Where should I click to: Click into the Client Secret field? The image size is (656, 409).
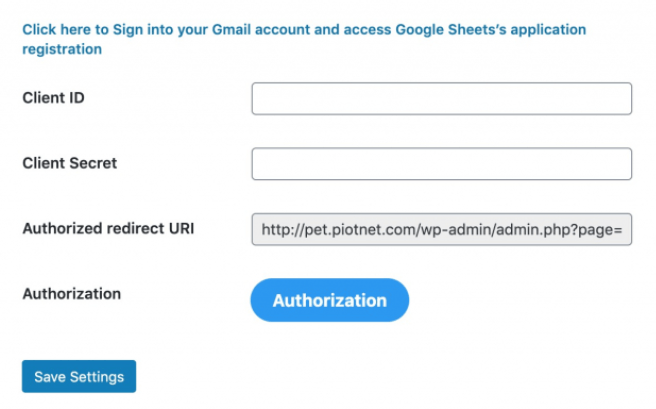tap(441, 164)
